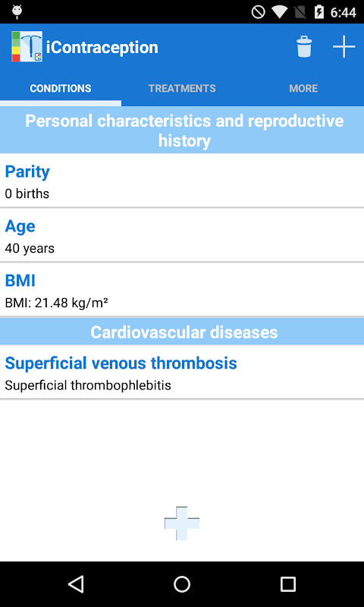
Task: Tap the Cardiovascular diseases section header
Action: click(182, 332)
